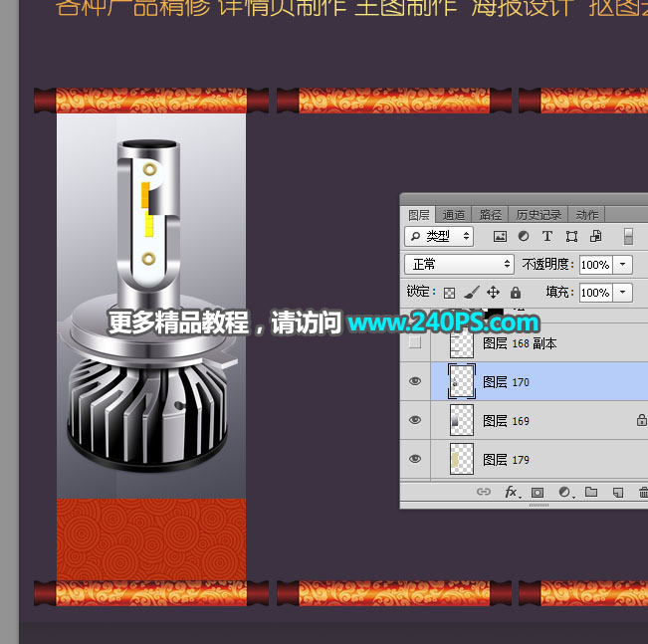
Task: Select thumbnail of 图层 168 副本
Action: (x=462, y=344)
